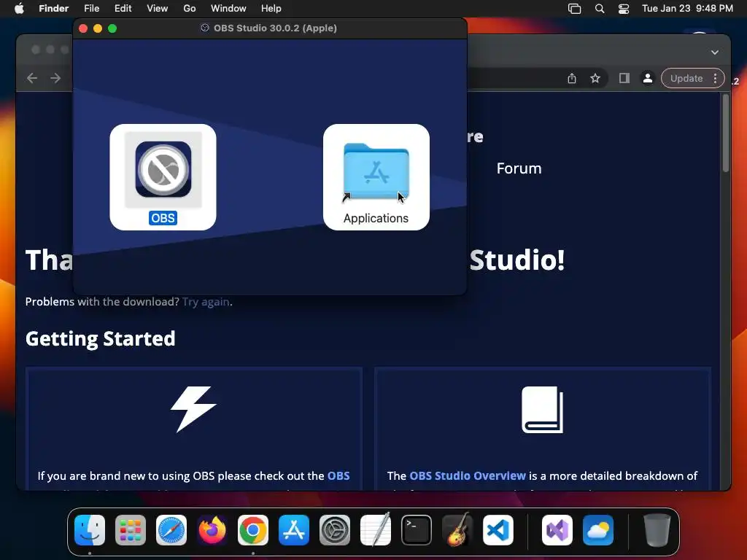
Task: Open the Chrome profile avatar
Action: pyautogui.click(x=648, y=79)
